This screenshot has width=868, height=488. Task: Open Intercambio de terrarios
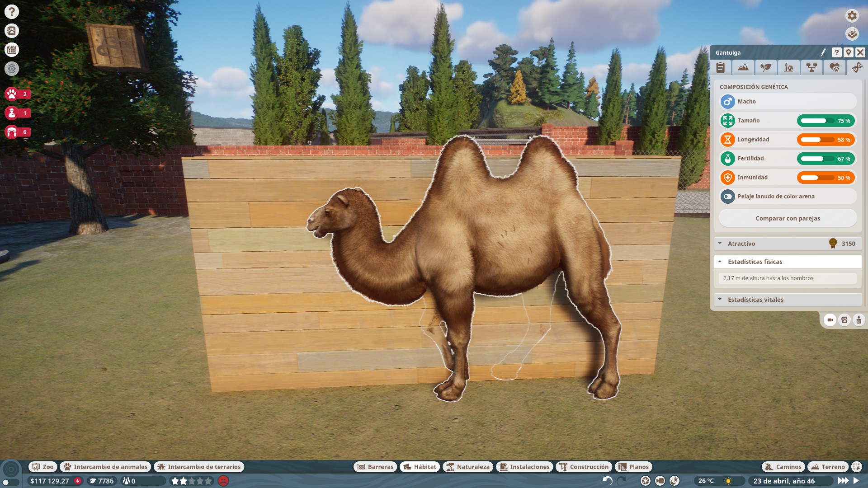click(x=199, y=467)
